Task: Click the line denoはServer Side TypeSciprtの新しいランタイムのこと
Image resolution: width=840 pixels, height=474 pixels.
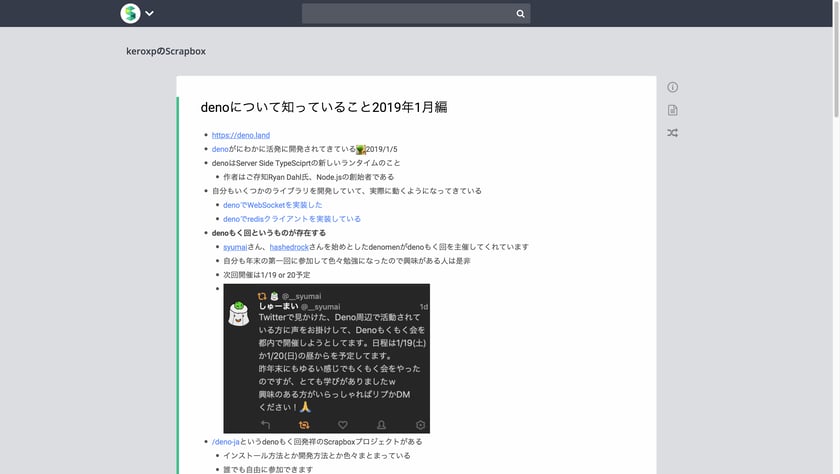Action: point(306,163)
